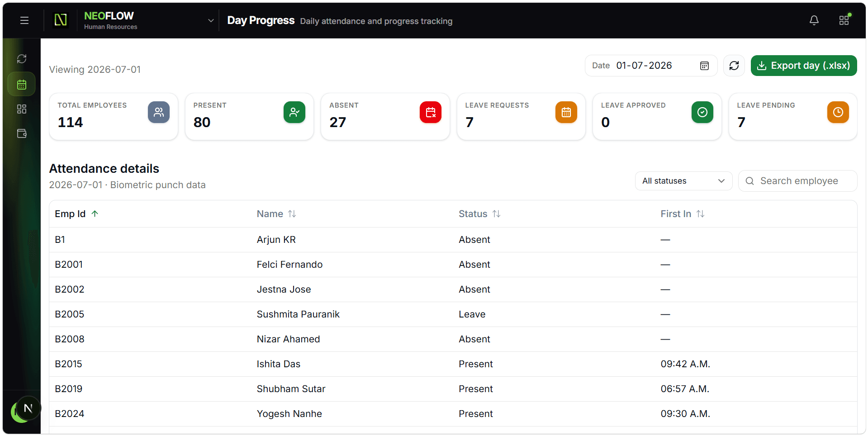The image size is (868, 436).
Task: Click name Sushmita Pauranik
Action: [298, 314]
